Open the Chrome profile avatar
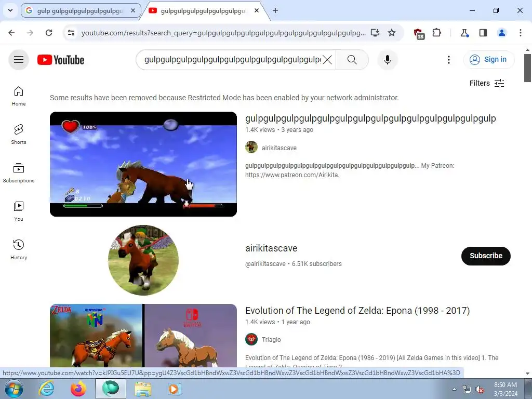 click(501, 33)
